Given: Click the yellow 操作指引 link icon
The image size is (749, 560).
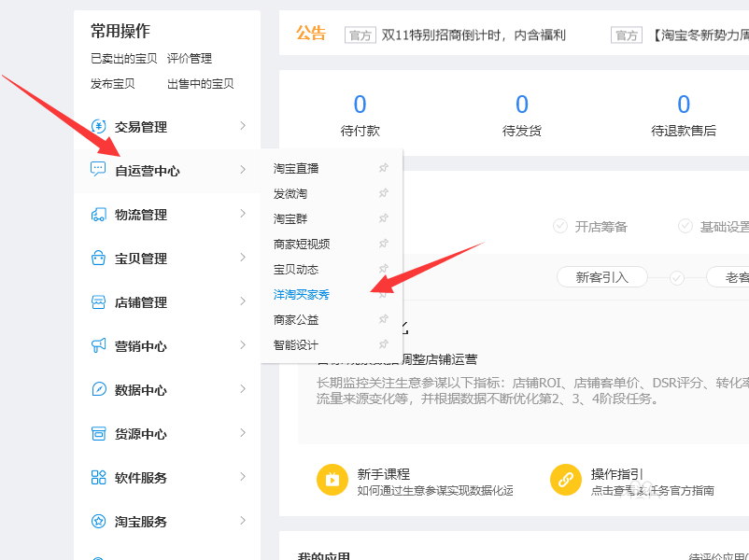Looking at the screenshot, I should (x=566, y=480).
